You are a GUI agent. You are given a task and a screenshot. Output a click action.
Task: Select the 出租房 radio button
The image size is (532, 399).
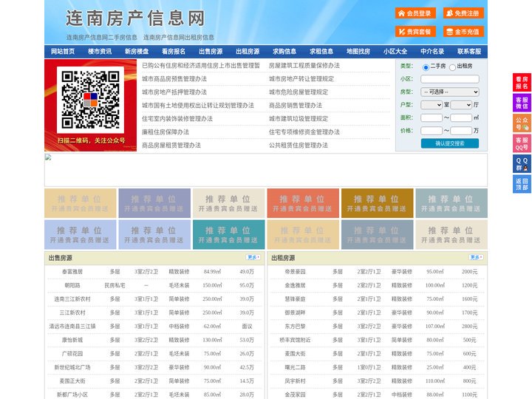pos(452,67)
